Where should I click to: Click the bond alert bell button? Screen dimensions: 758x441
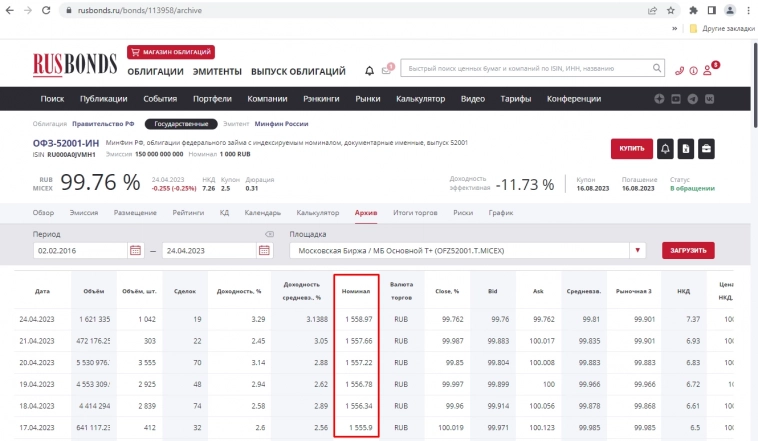point(665,149)
